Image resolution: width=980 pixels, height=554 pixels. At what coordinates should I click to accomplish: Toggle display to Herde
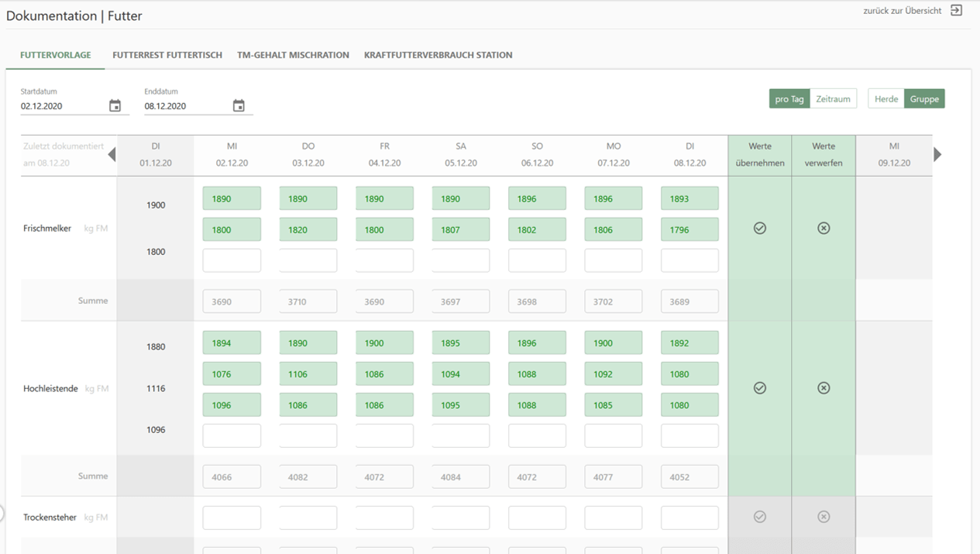tap(886, 98)
